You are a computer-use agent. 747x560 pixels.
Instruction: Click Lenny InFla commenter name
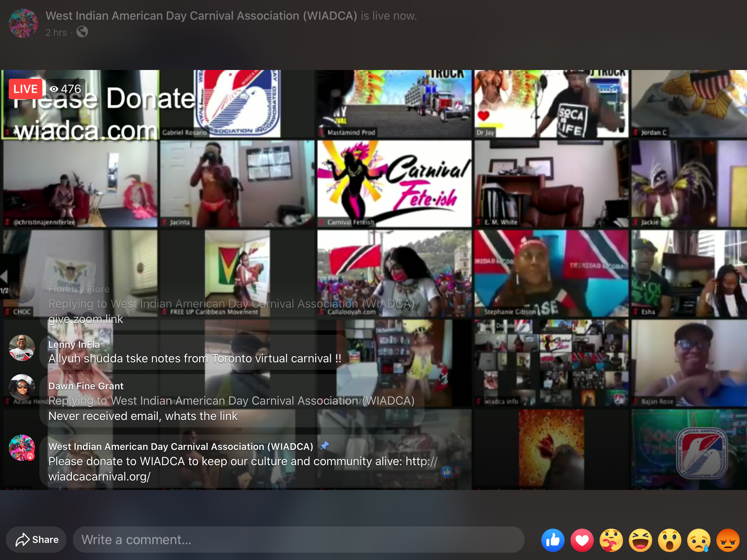(74, 345)
